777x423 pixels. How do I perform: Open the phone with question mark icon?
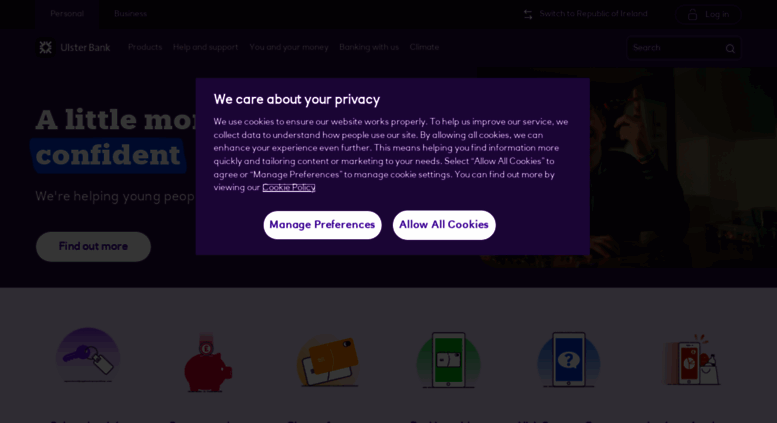(568, 360)
